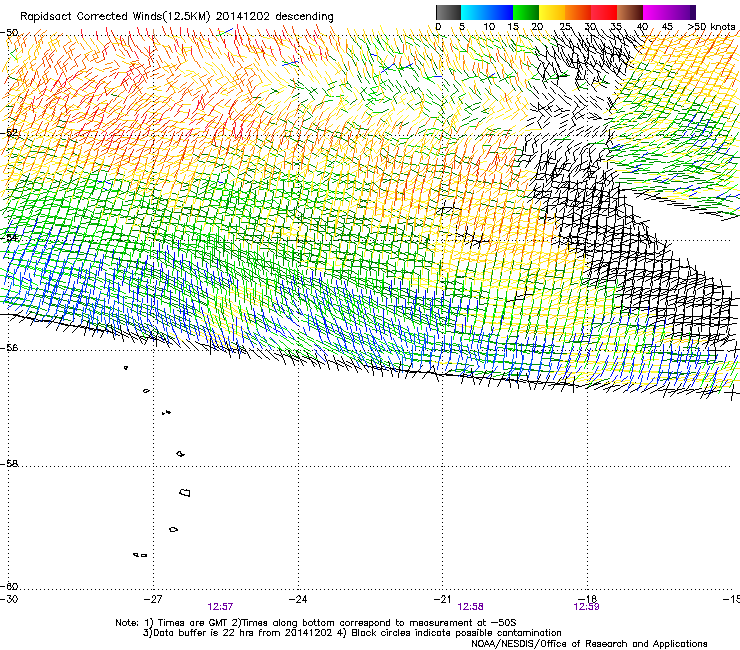Click the '-52' latitude axis label
Image resolution: width=740 pixels, height=650 pixels.
coord(9,133)
